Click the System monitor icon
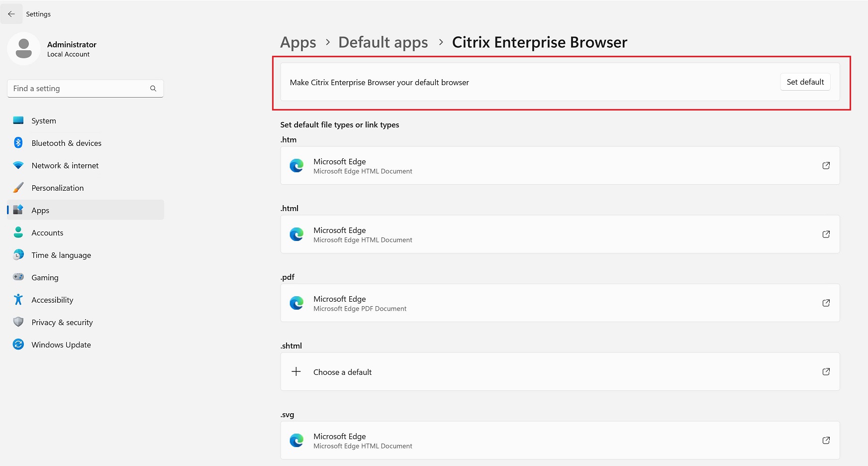868x466 pixels. pos(18,120)
